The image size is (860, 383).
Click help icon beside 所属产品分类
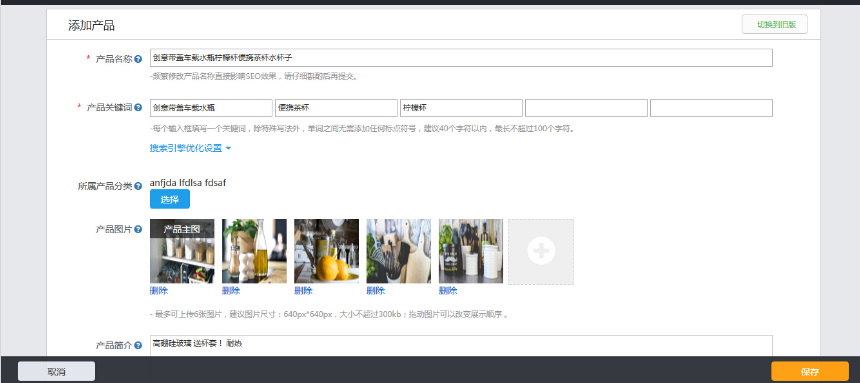click(x=138, y=187)
